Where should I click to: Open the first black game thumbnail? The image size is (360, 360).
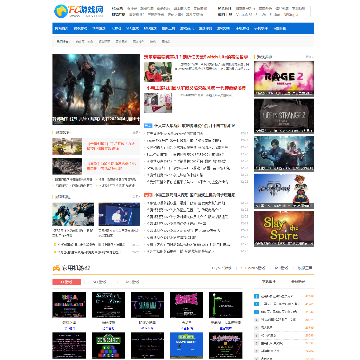pos(69,305)
